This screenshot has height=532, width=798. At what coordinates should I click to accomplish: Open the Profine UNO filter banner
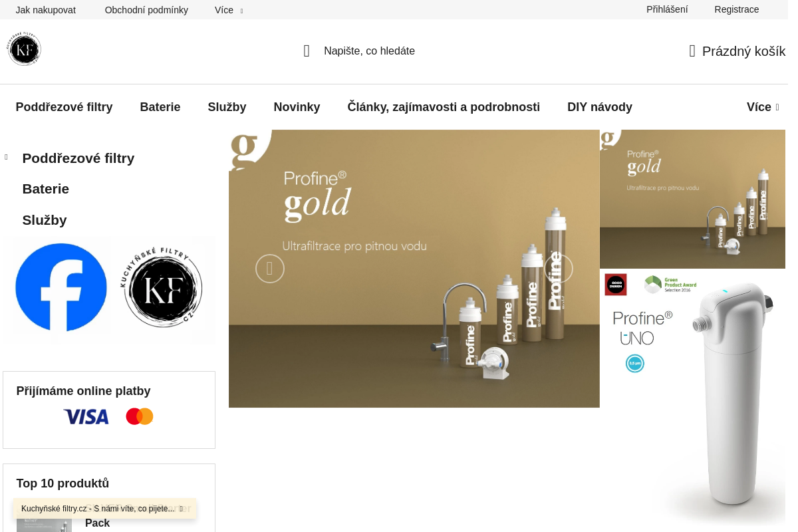tap(692, 396)
